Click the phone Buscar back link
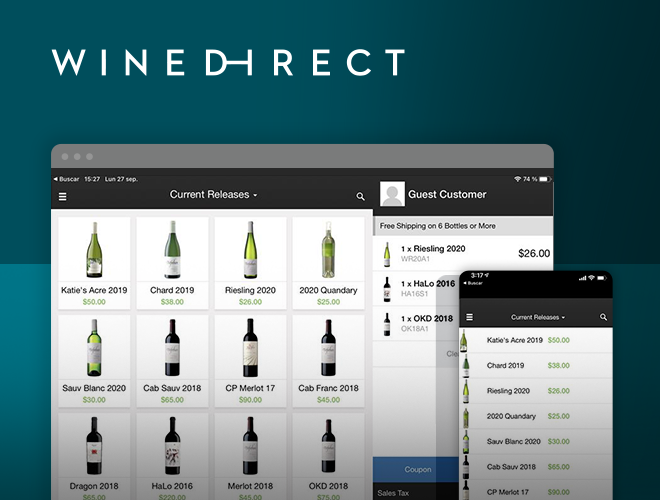Screen dimensions: 660x500 click(473, 283)
